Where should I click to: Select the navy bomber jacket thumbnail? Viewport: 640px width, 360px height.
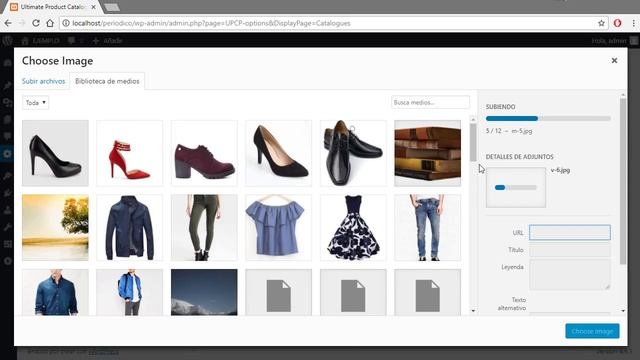coord(129,228)
